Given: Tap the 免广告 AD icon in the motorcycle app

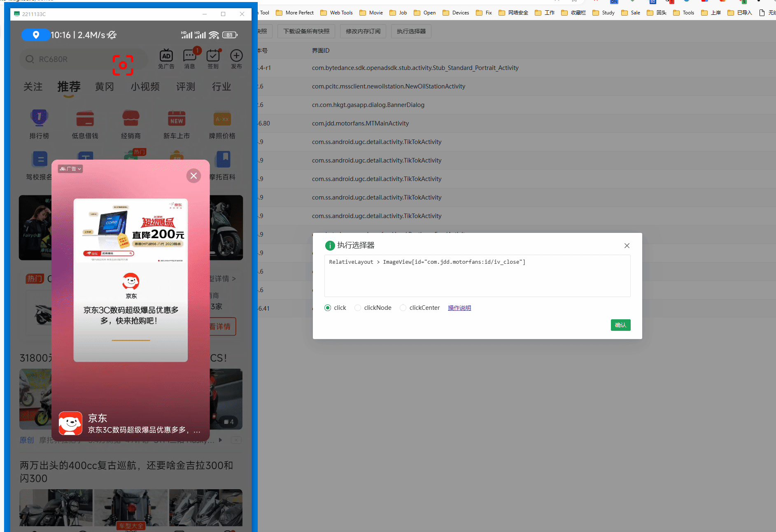Looking at the screenshot, I should (x=166, y=59).
